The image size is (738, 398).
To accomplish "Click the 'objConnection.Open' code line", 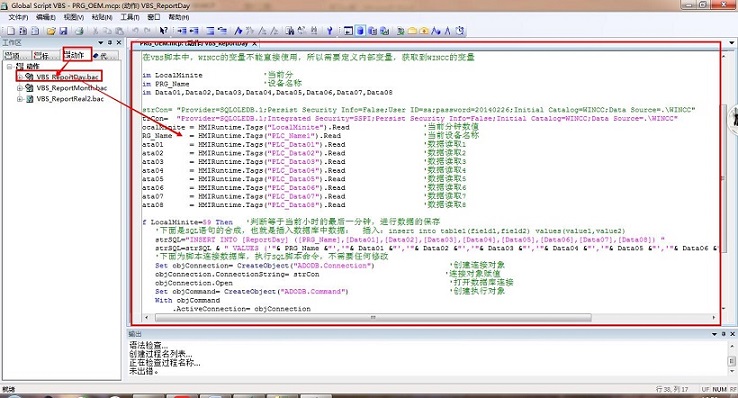I will click(x=193, y=283).
